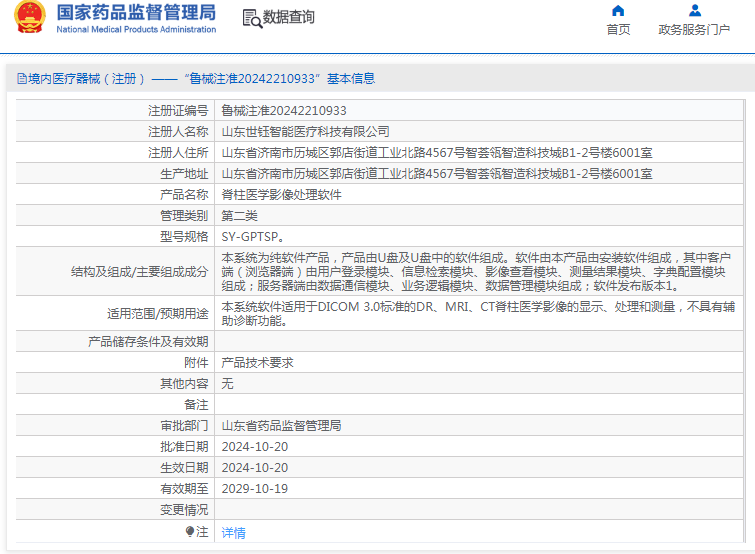Click the 附件 row label
This screenshot has width=755, height=554.
point(196,362)
